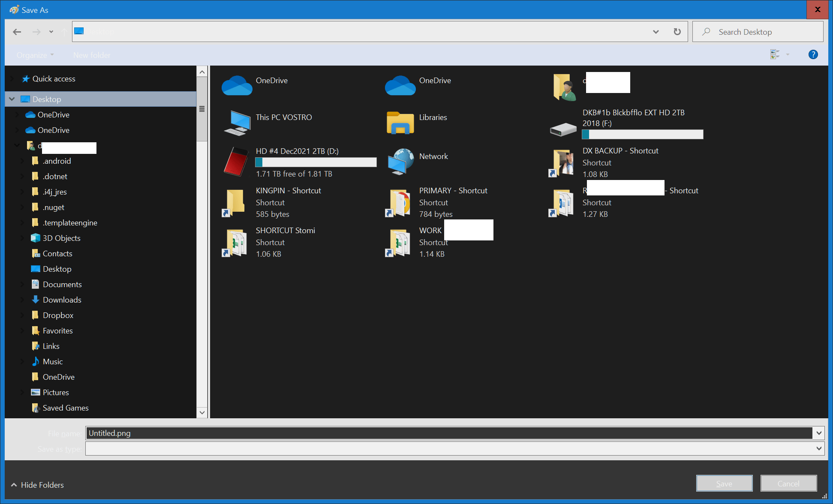Select the Network icon
The width and height of the screenshot is (833, 504).
[399, 162]
